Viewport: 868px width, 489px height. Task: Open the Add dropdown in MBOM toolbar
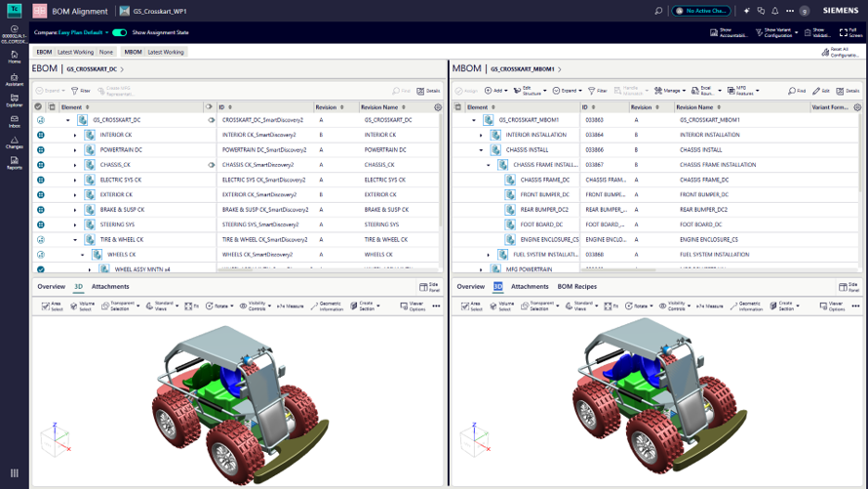tap(496, 91)
